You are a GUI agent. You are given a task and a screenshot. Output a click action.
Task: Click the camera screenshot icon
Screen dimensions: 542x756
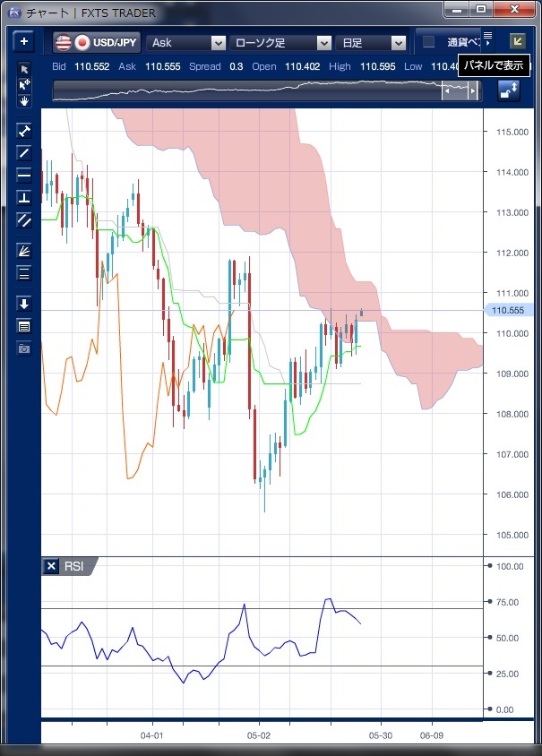click(x=24, y=348)
